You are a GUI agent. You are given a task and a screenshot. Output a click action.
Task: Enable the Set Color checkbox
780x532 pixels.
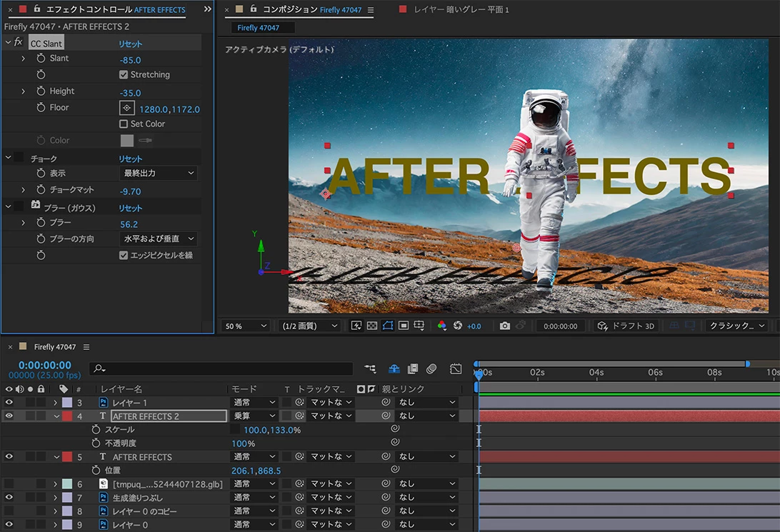124,124
